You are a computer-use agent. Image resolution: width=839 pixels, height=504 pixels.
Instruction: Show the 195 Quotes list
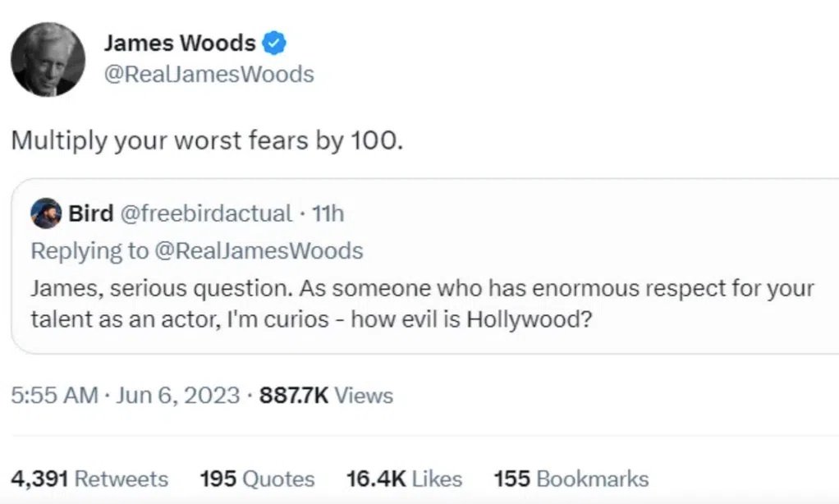(258, 479)
